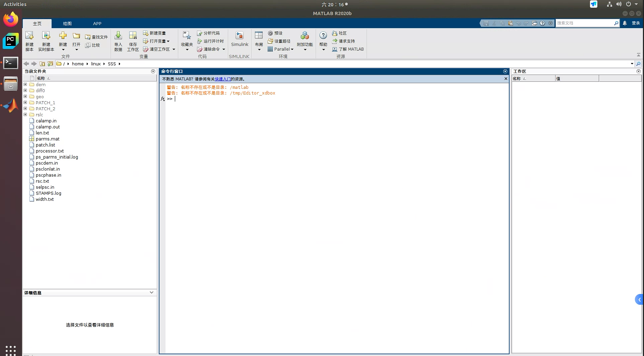Launch Firefox from the dock

point(11,19)
